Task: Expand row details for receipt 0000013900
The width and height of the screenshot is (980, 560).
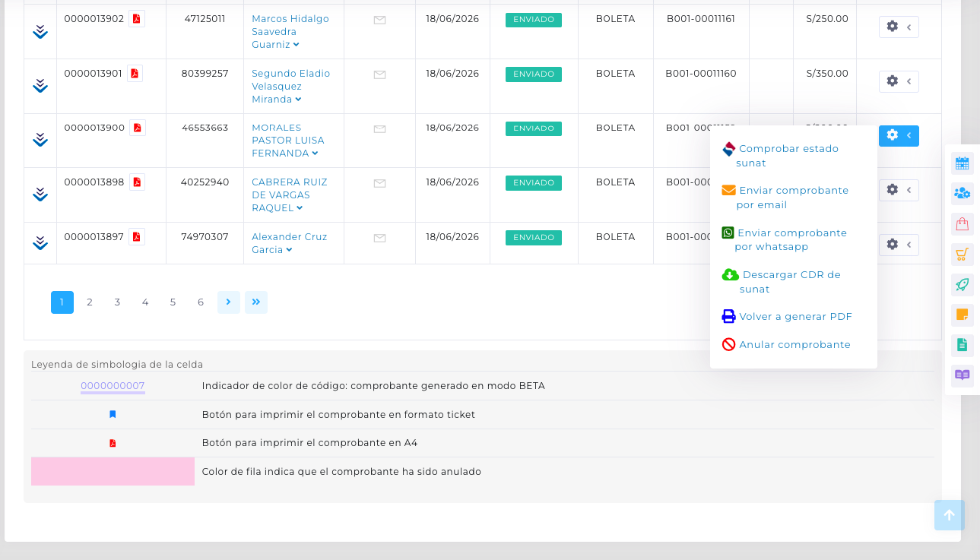Action: (41, 140)
